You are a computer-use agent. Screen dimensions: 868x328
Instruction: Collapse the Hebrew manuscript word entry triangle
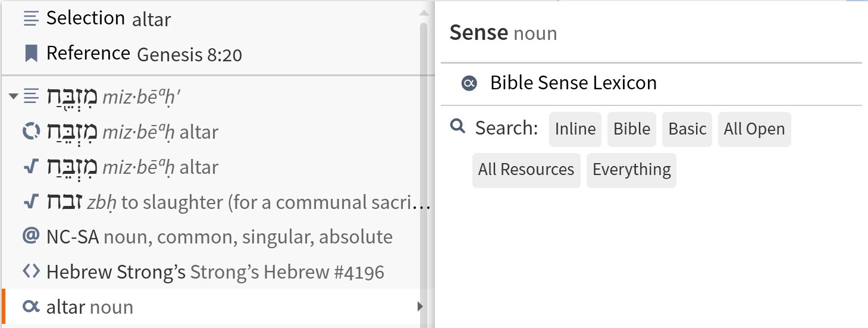coord(14,96)
